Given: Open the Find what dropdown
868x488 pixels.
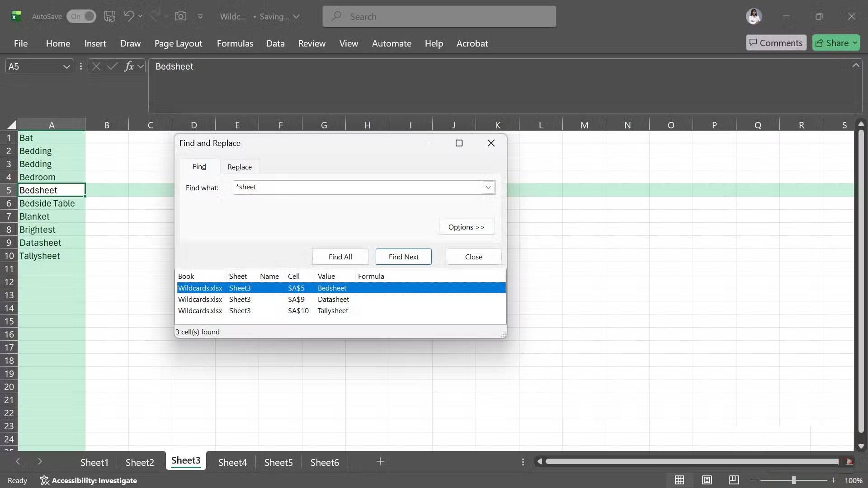Looking at the screenshot, I should coord(488,187).
